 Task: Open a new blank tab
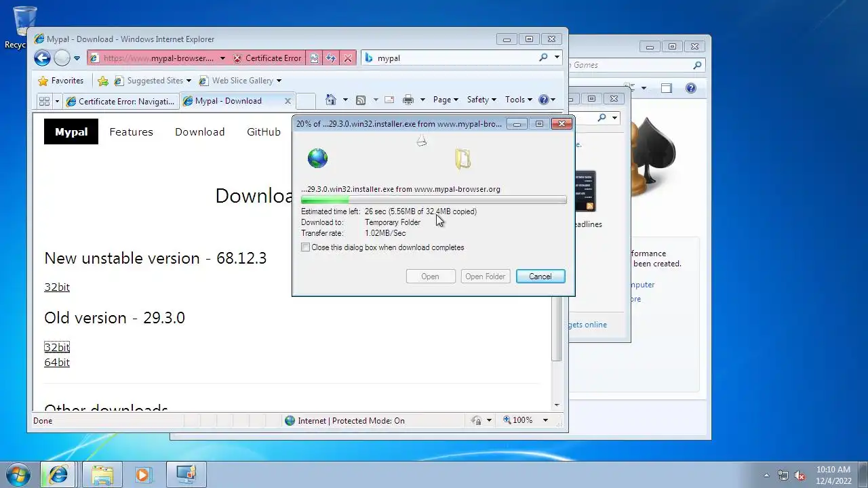[306, 101]
